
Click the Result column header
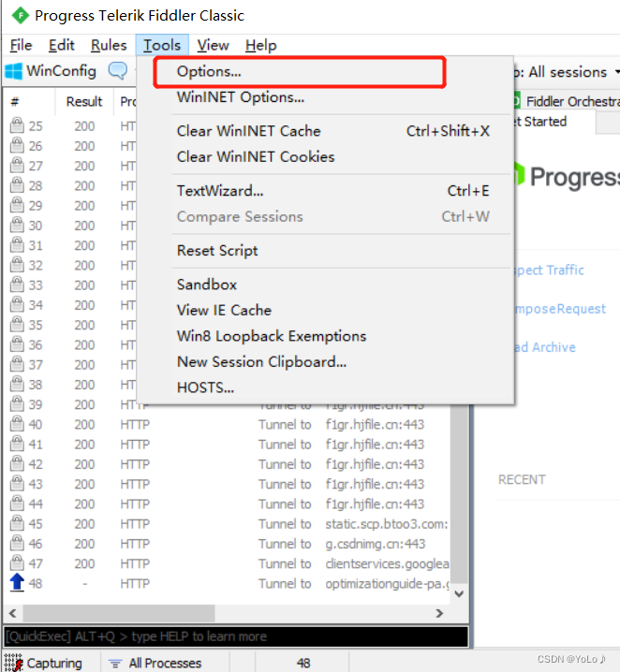[x=84, y=101]
